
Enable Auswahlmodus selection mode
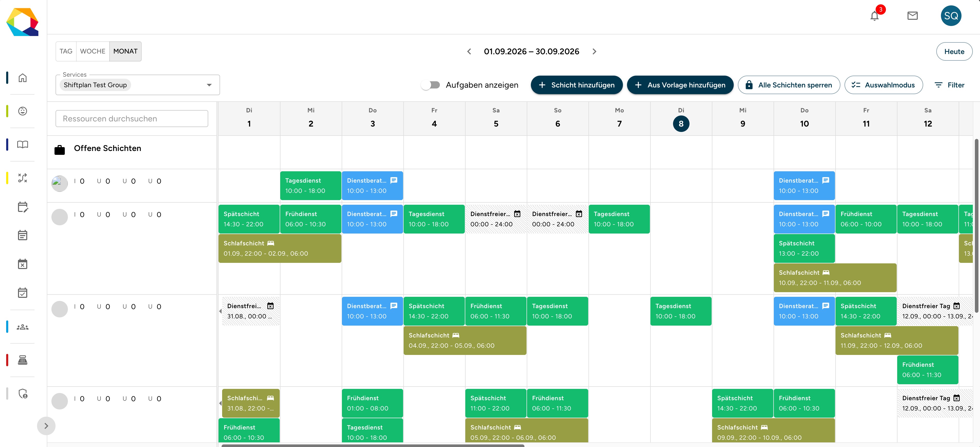click(x=883, y=85)
